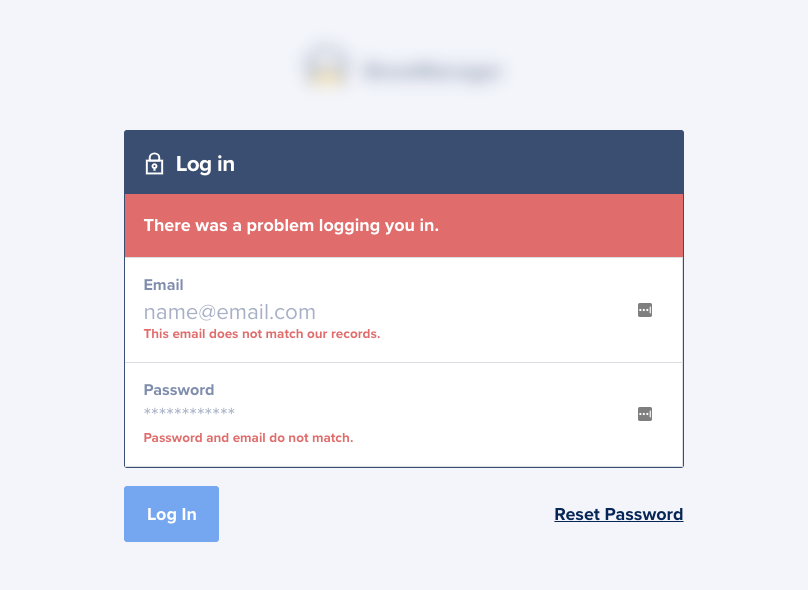Open password manager icon in Email field
This screenshot has height=590, width=808.
tap(645, 310)
